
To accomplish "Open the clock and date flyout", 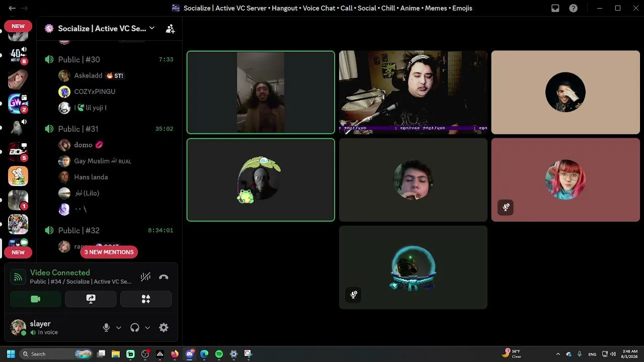I will (630, 354).
